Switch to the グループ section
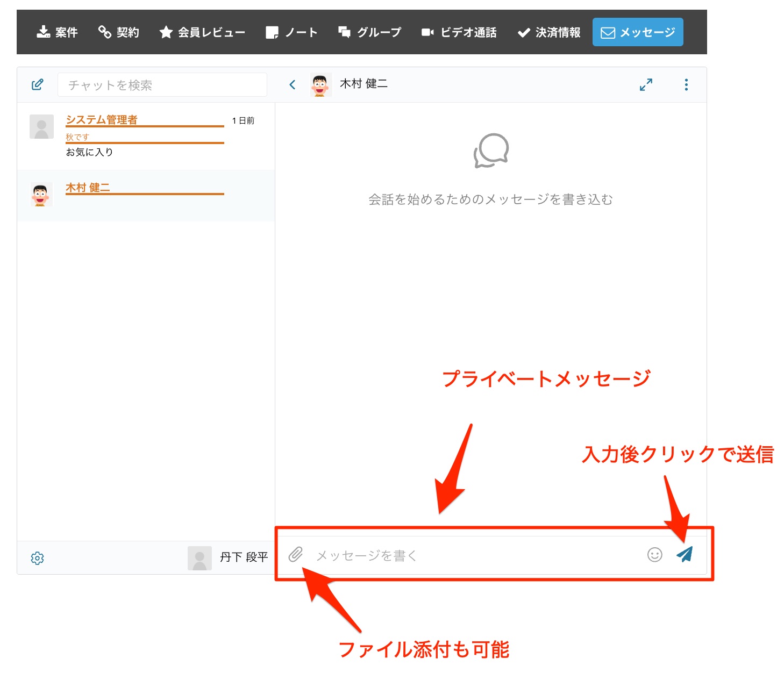 tap(369, 32)
